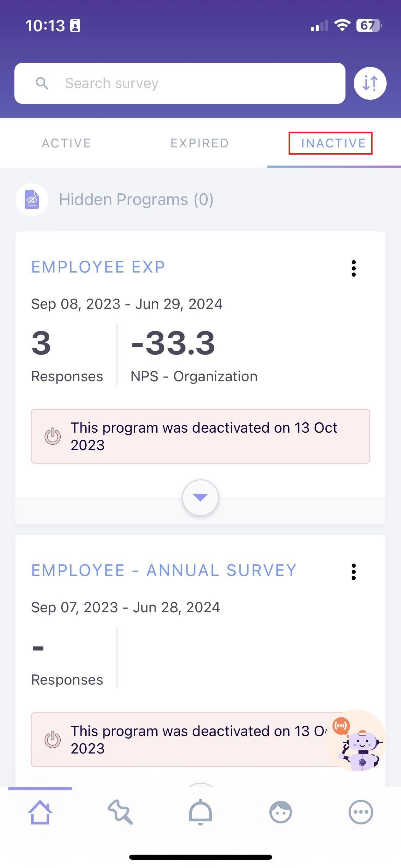The image size is (401, 868).
Task: Go to Home in bottom navigation
Action: point(40,812)
